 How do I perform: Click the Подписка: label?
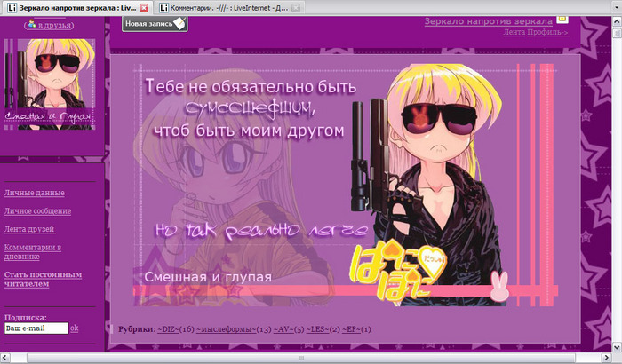tap(26, 317)
